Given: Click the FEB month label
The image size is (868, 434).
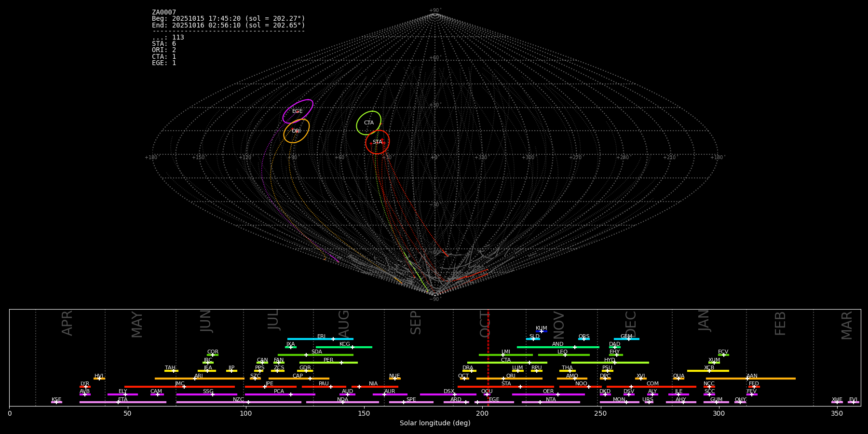Looking at the screenshot, I should coord(780,323).
